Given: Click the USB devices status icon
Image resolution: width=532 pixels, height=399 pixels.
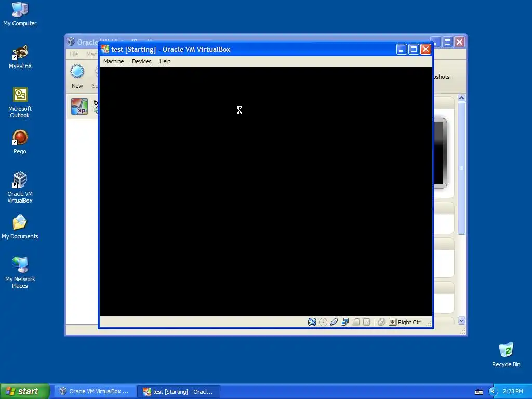Looking at the screenshot, I should (334, 322).
